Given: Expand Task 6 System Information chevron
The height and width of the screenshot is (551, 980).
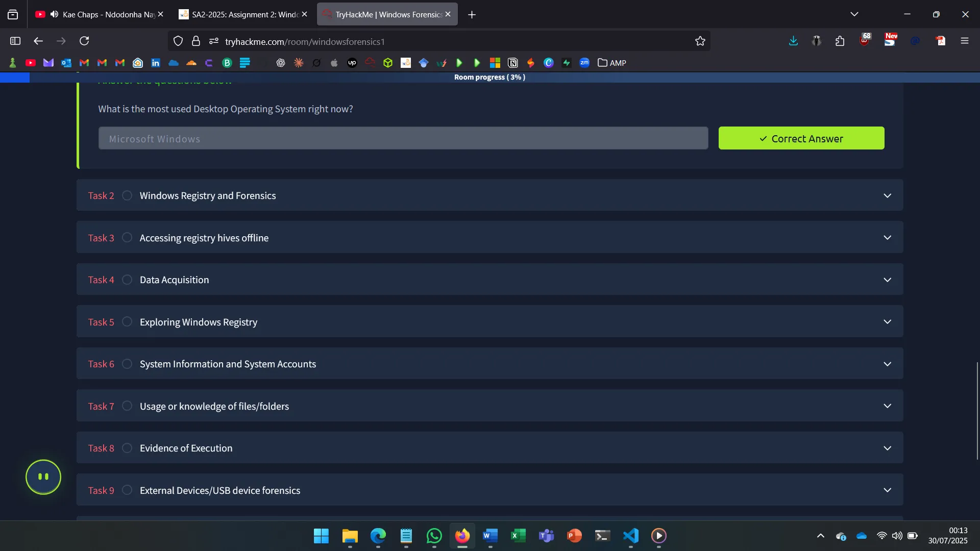Looking at the screenshot, I should point(887,364).
